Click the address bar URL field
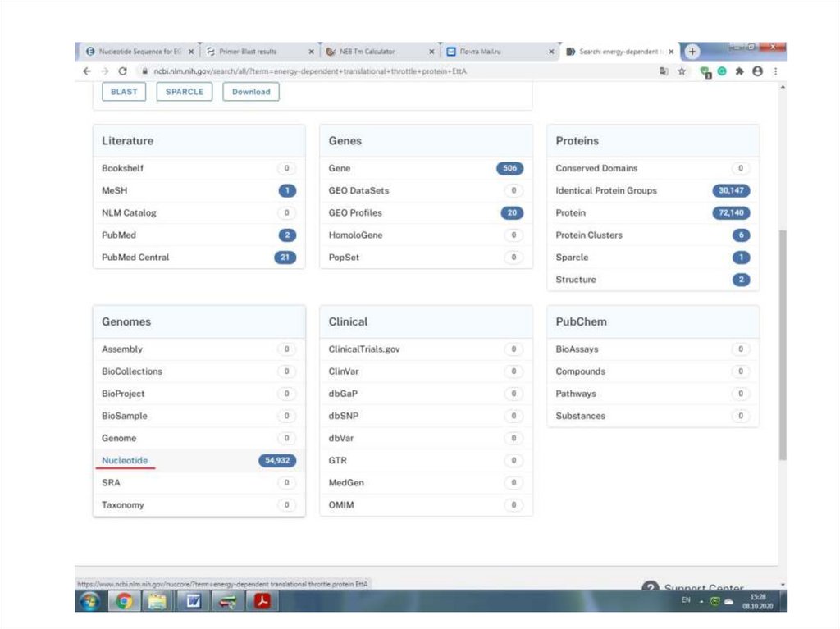 396,71
